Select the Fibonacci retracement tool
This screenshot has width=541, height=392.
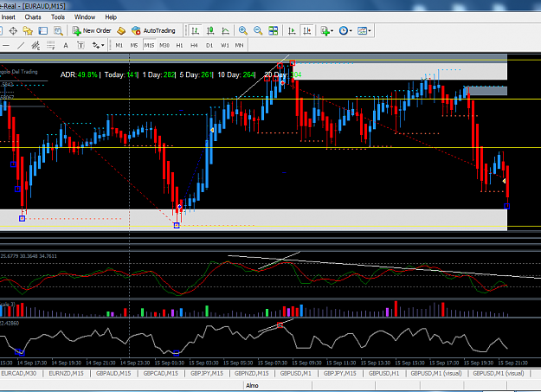click(51, 45)
